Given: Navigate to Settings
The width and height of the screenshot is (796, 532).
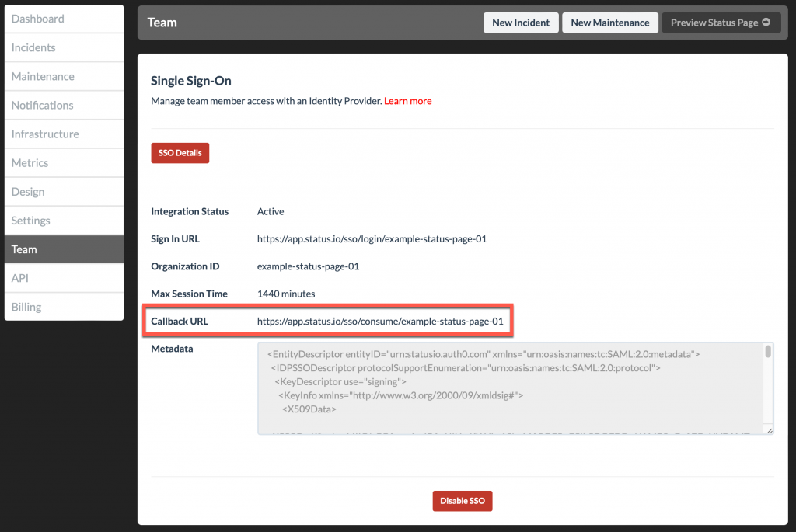Looking at the screenshot, I should pos(30,220).
